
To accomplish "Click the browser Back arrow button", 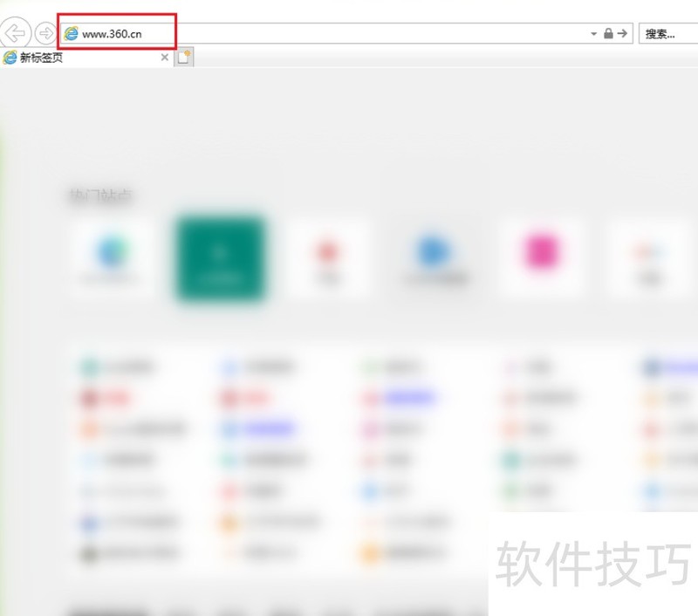I will tap(15, 32).
